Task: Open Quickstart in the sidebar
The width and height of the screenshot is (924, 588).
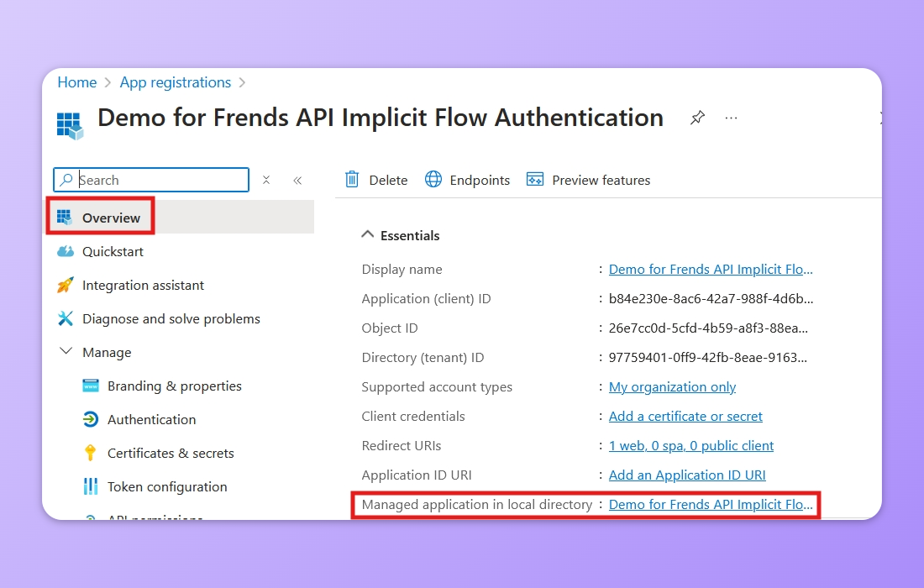Action: click(113, 251)
